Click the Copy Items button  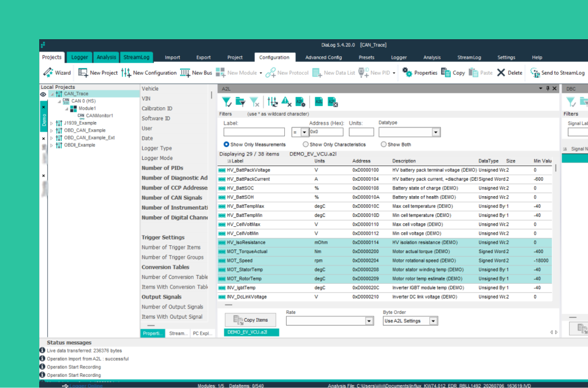click(251, 320)
